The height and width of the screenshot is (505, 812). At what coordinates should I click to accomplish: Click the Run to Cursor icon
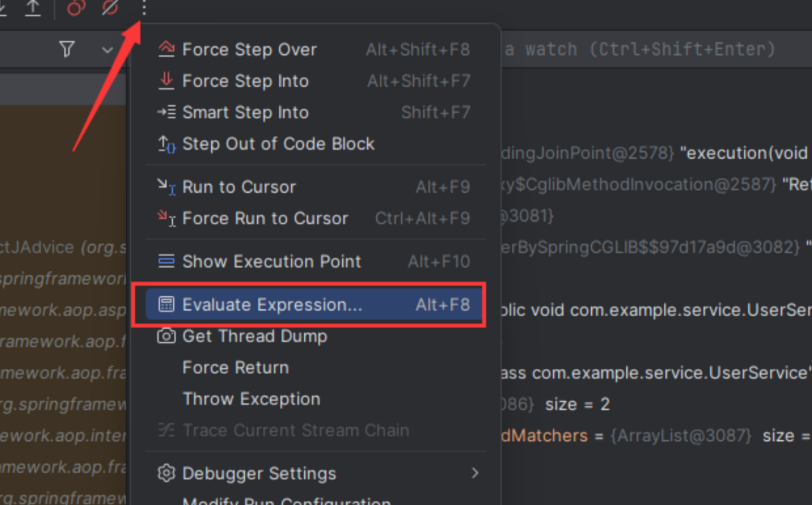click(x=166, y=187)
